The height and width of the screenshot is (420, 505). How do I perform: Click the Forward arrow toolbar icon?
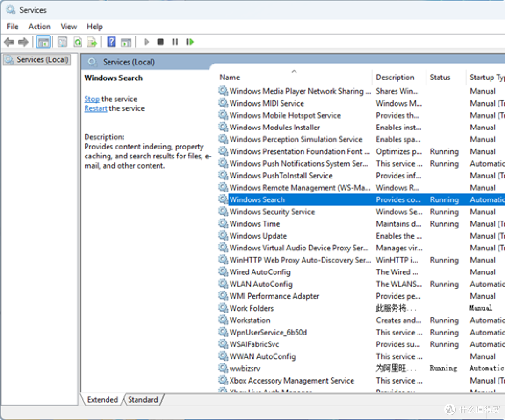[x=23, y=42]
